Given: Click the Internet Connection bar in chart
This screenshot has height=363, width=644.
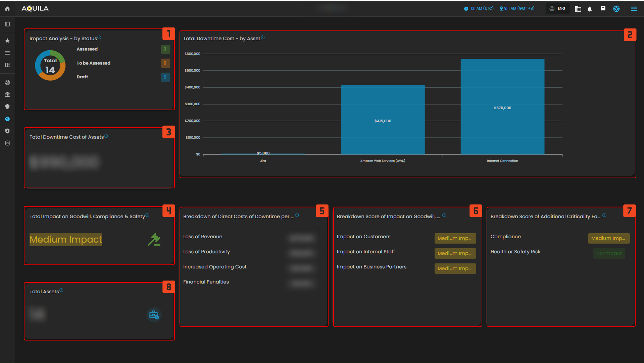Looking at the screenshot, I should pyautogui.click(x=502, y=107).
